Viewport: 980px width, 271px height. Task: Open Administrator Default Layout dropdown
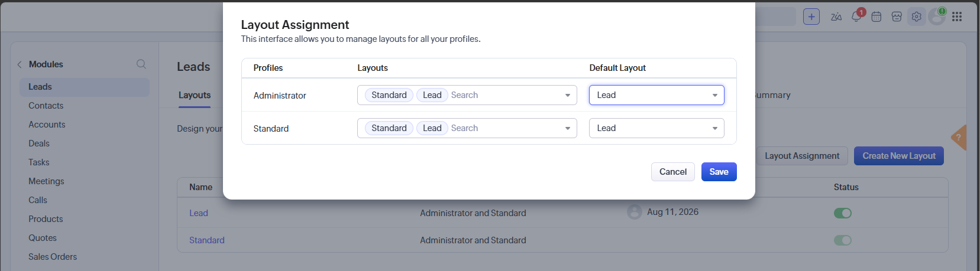(x=656, y=95)
